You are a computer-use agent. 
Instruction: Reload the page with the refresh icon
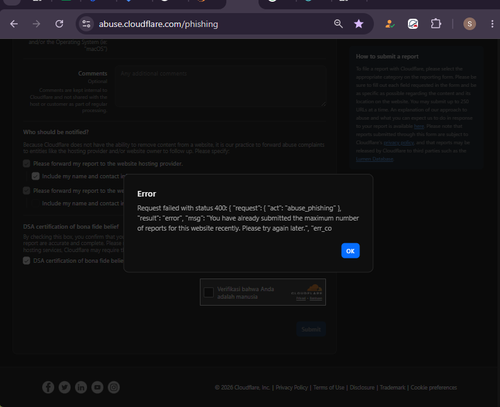click(59, 24)
